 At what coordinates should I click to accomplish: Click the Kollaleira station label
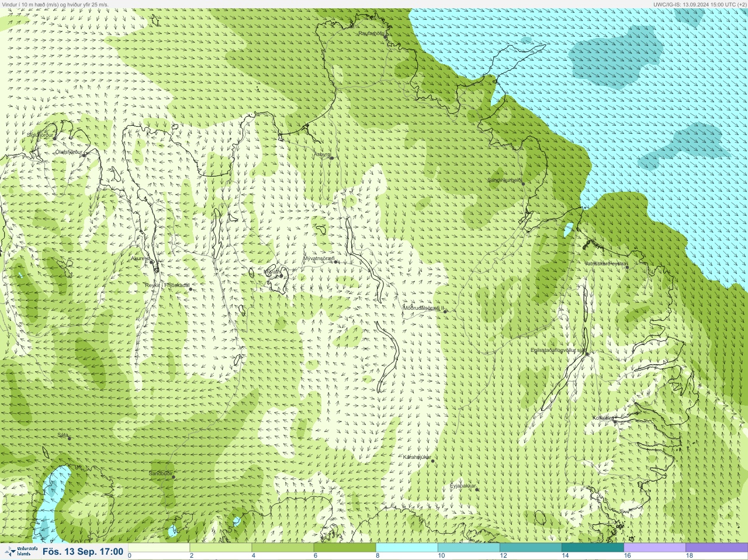click(603, 418)
